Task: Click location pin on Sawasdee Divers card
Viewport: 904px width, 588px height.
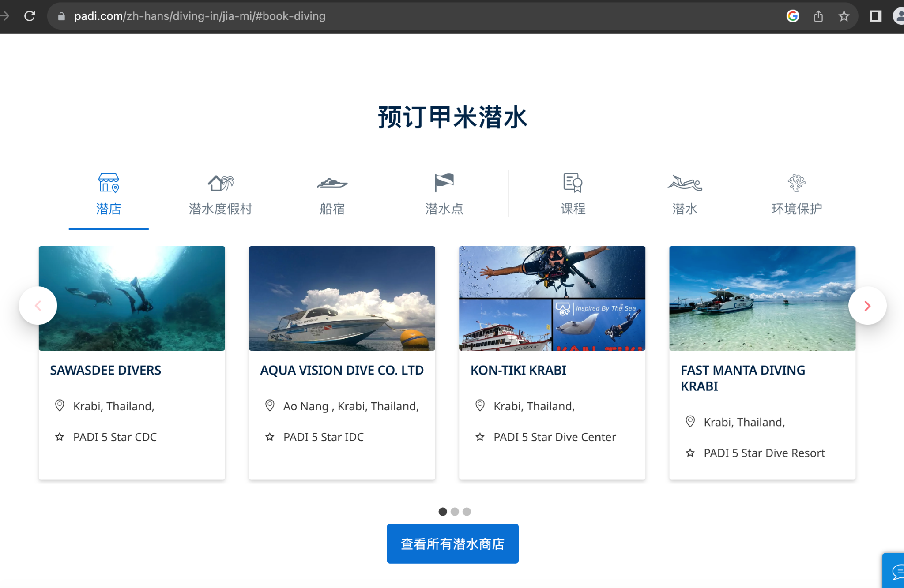Action: [x=60, y=405]
